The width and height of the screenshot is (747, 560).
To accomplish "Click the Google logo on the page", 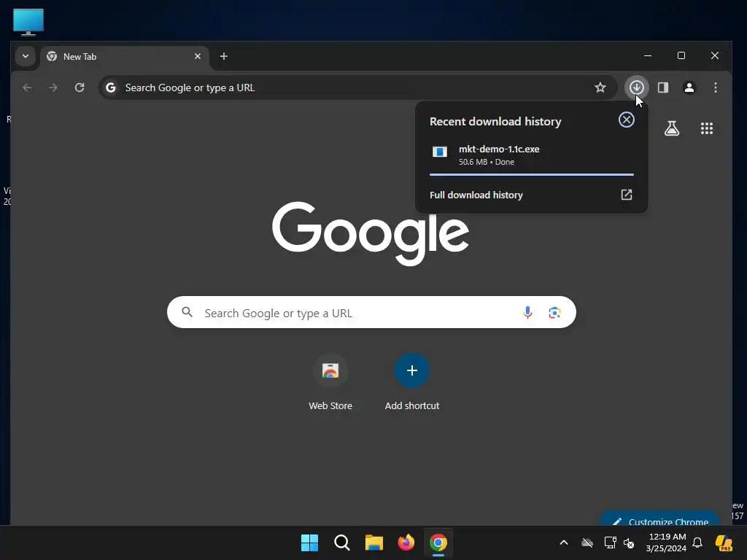I will [x=371, y=233].
